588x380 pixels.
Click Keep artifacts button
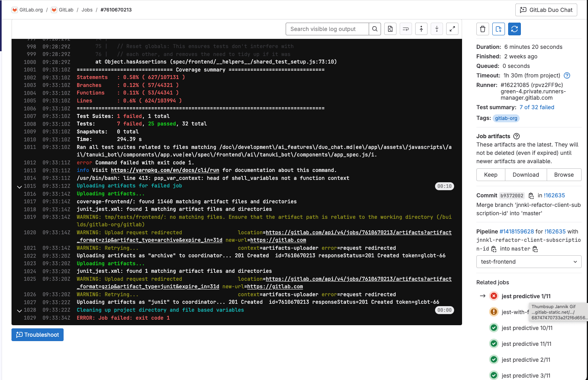click(491, 175)
